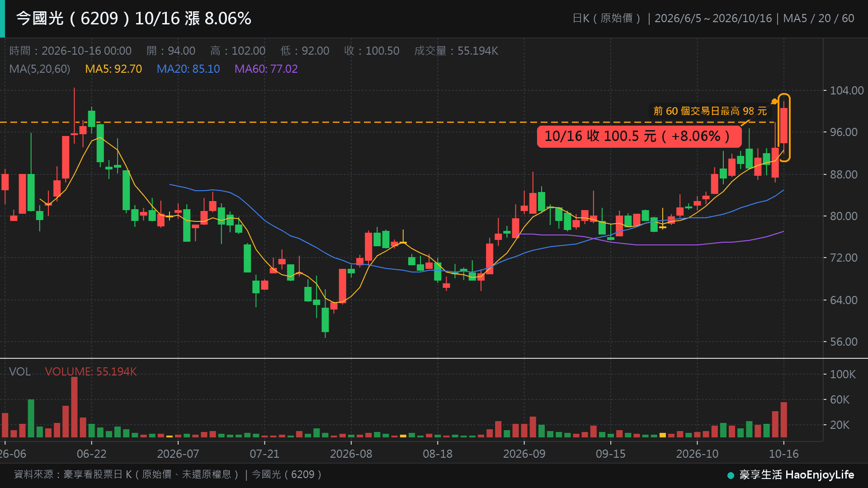Click the 資料來源 data source footer text
868x488 pixels.
169,474
